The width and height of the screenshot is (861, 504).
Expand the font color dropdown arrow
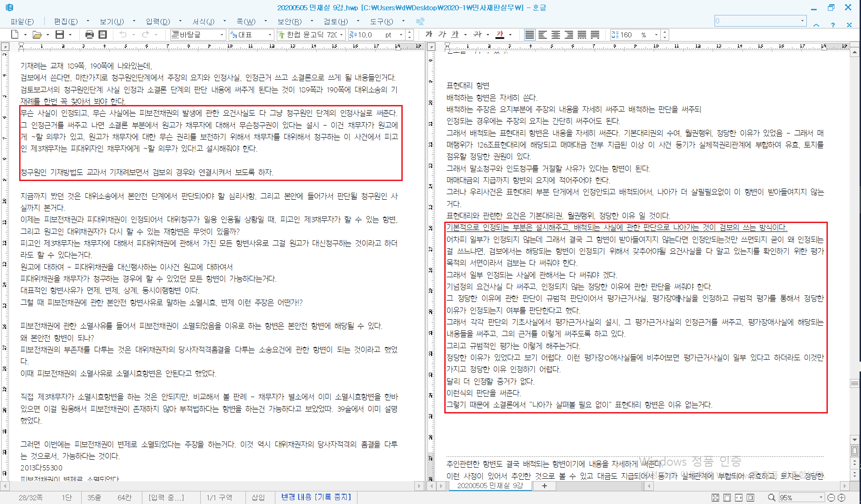(x=510, y=35)
